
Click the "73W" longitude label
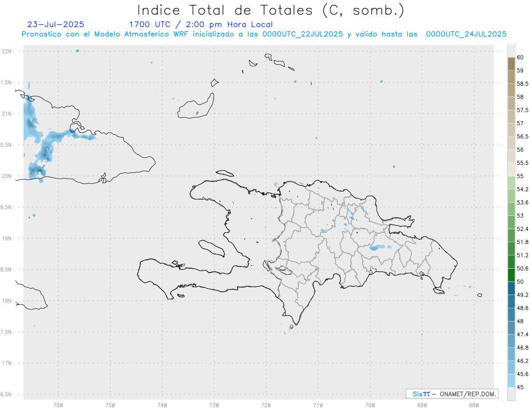click(214, 405)
